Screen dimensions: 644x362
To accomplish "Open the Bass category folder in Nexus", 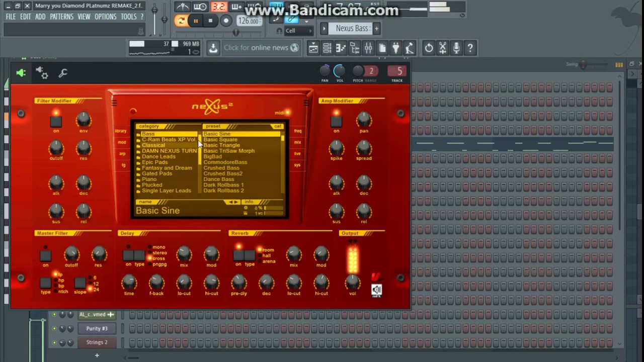I will 168,134.
